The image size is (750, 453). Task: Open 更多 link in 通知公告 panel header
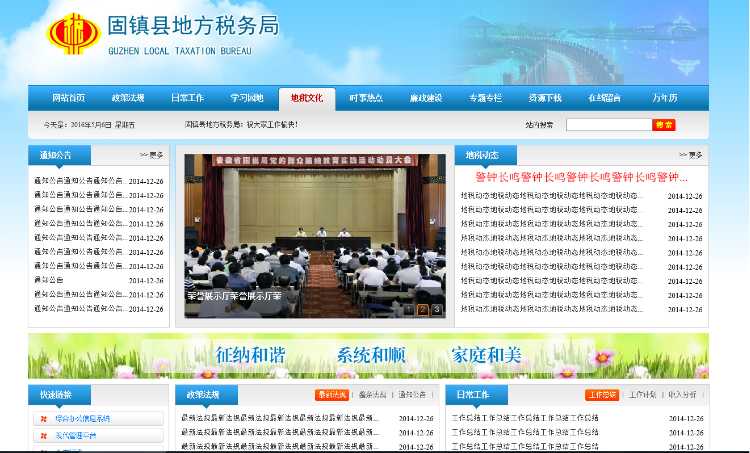(x=152, y=155)
